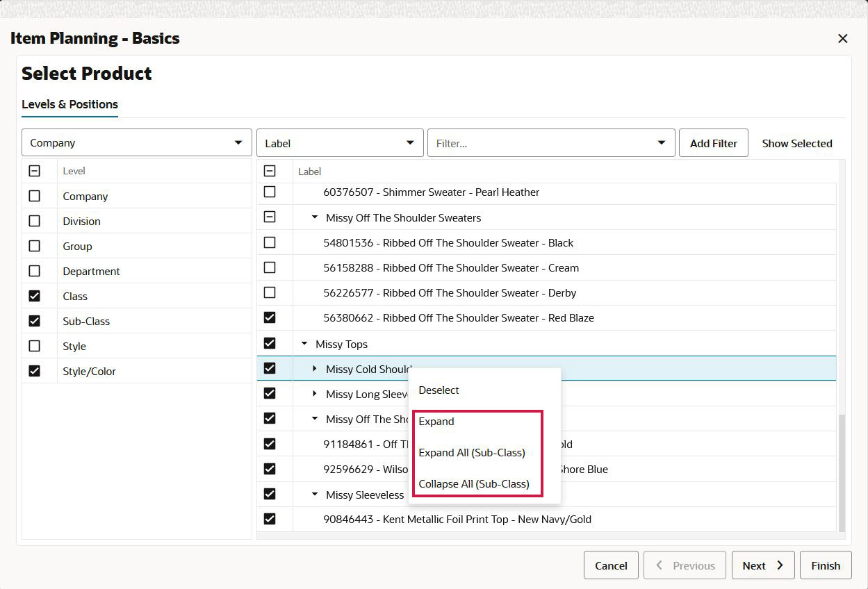Check the Style level checkbox

pyautogui.click(x=34, y=346)
